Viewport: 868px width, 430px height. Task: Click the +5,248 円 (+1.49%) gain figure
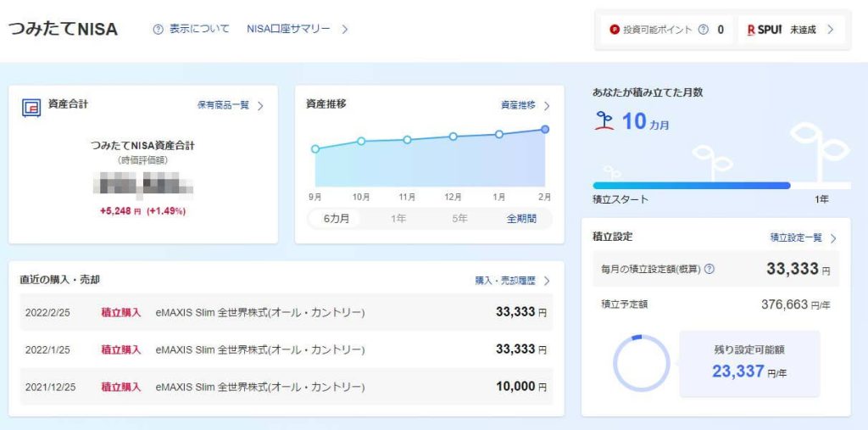tap(142, 211)
